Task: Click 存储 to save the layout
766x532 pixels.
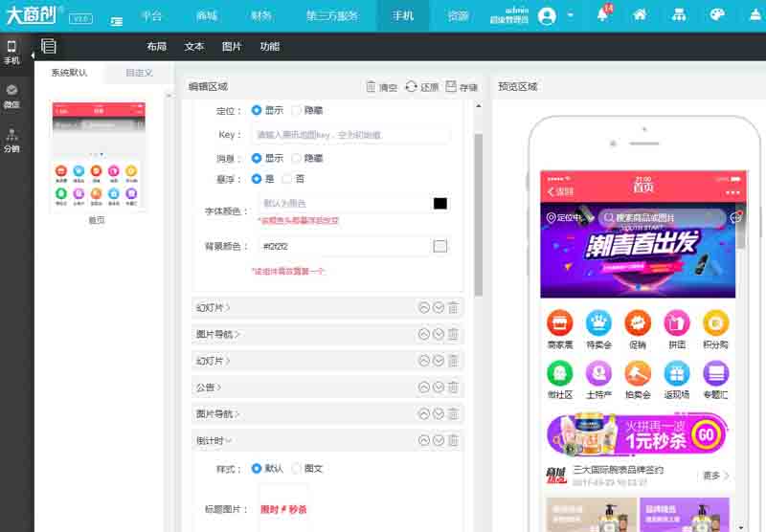Action: [x=461, y=87]
